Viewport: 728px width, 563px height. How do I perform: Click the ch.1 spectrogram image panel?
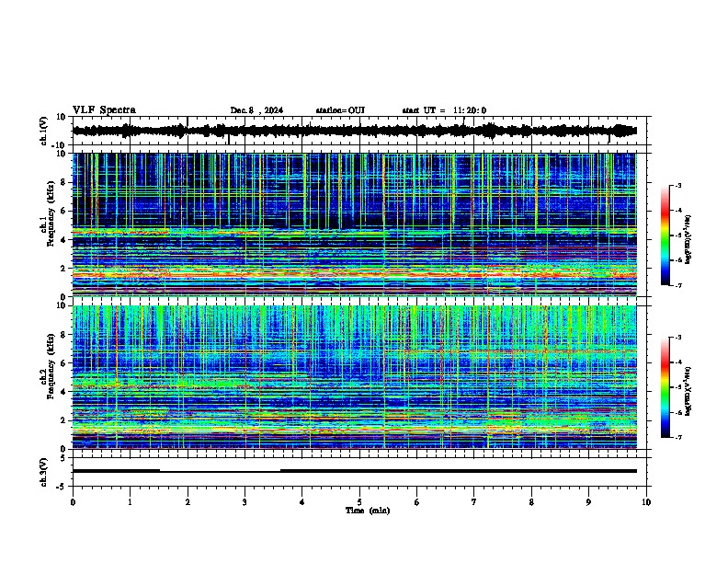pos(354,224)
